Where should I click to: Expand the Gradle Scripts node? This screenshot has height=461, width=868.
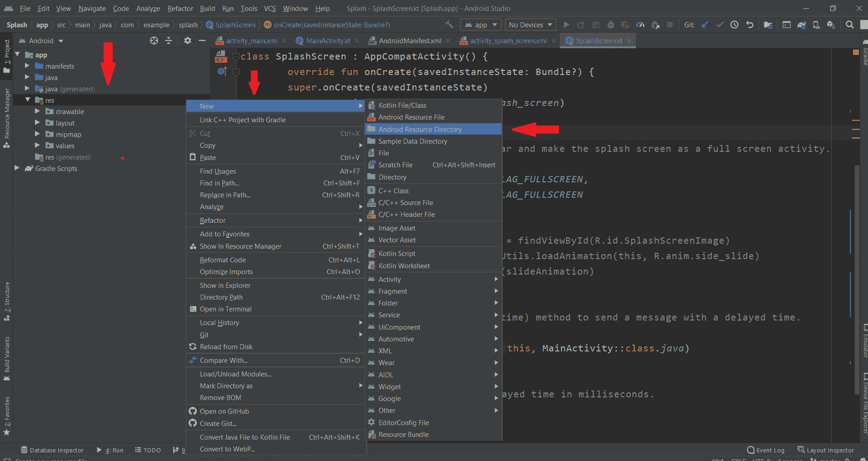point(17,168)
